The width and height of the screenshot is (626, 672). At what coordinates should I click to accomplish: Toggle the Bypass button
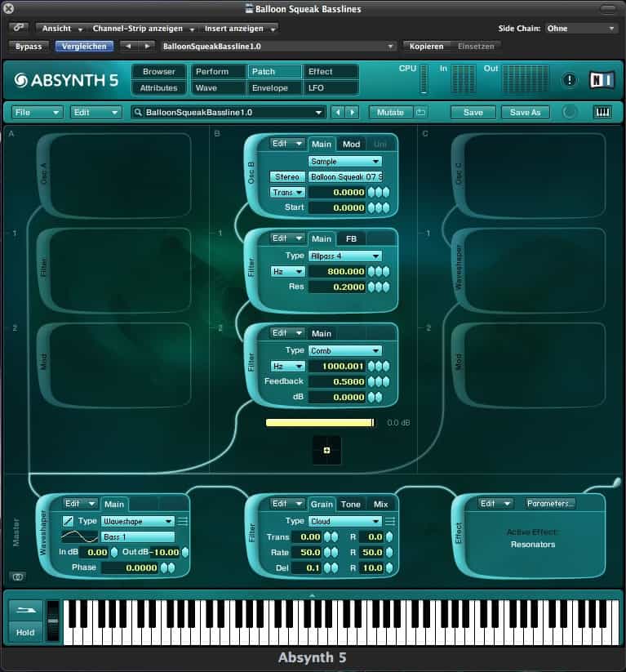(x=29, y=47)
